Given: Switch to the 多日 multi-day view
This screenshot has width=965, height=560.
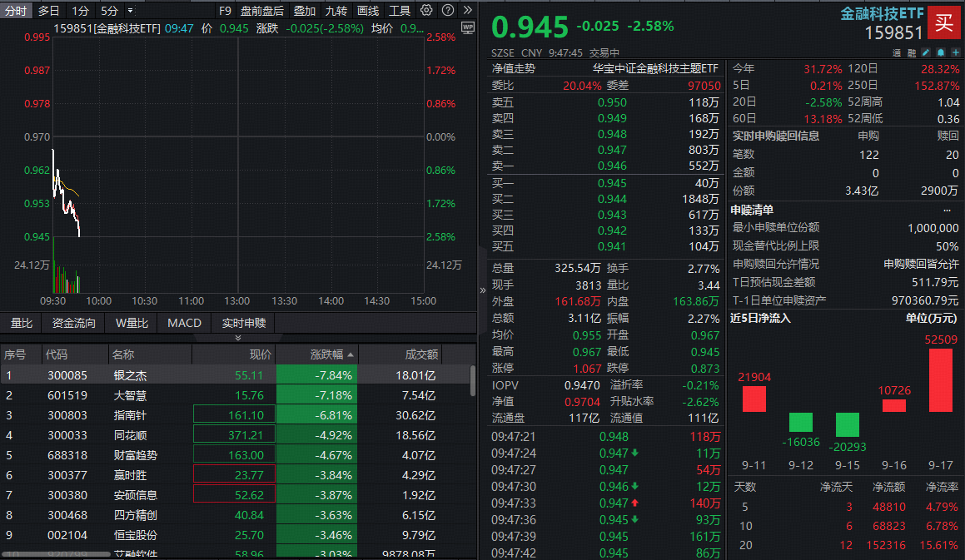Looking at the screenshot, I should click(48, 11).
